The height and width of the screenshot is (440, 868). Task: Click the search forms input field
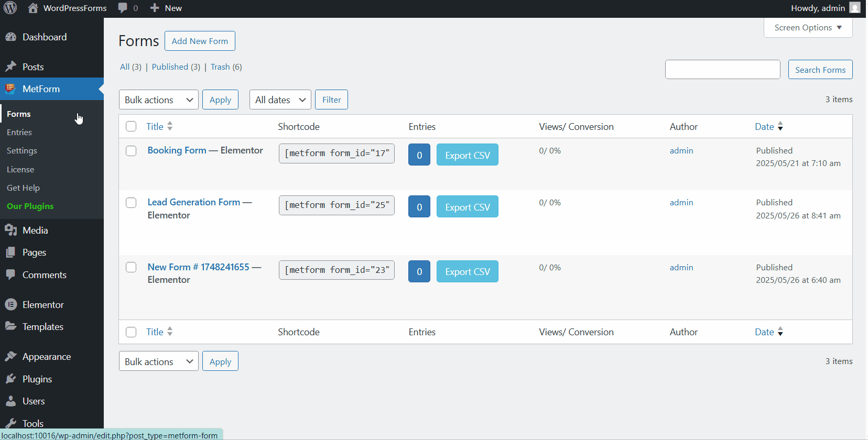(x=723, y=70)
